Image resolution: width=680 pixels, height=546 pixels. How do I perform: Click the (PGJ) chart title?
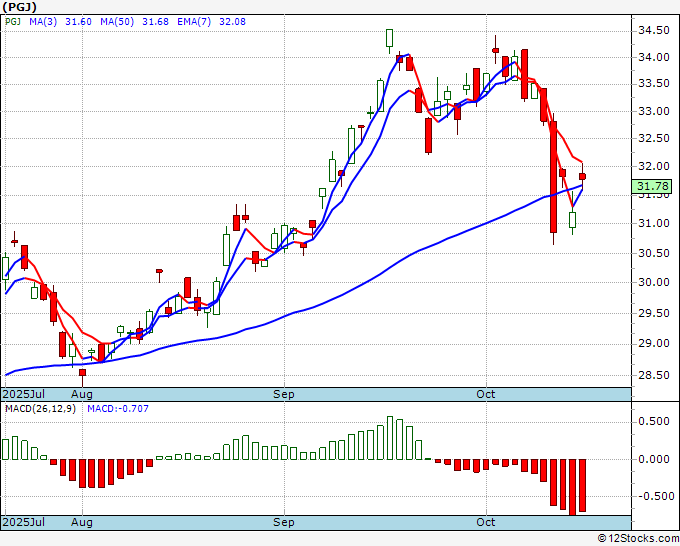pos(20,7)
